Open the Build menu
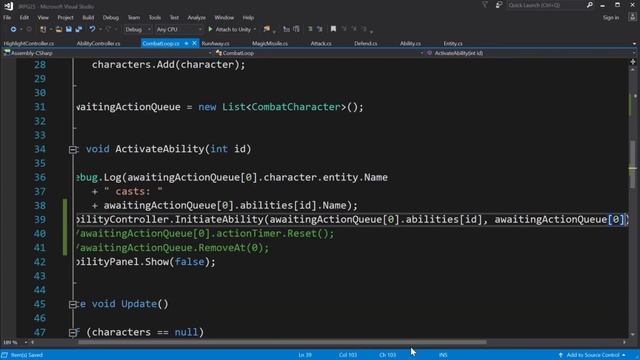Viewport: 640px width, 360px height. tap(88, 18)
